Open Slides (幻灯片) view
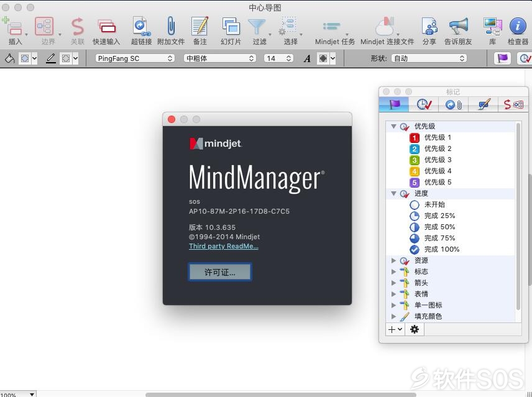Image resolution: width=532 pixels, height=397 pixels. (x=231, y=27)
